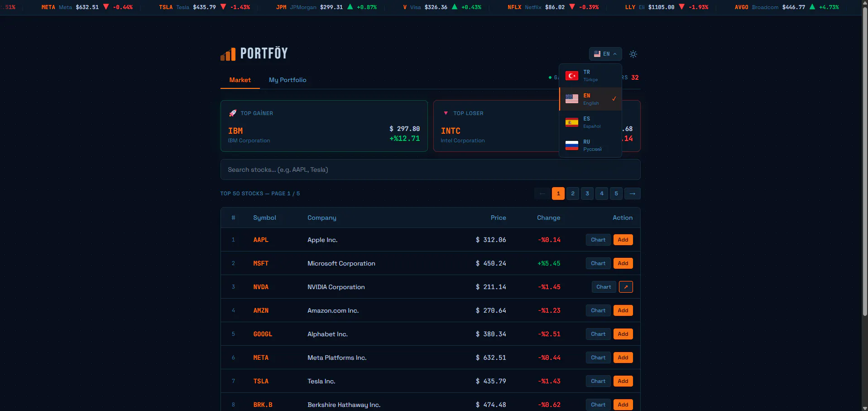868x411 pixels.
Task: Click the TSLA ticker in the top tape
Action: pos(166,7)
